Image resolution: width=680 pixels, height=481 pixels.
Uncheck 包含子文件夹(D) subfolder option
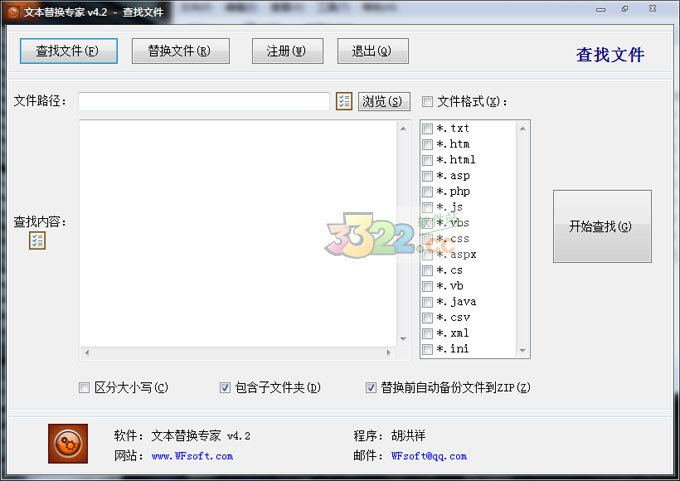(x=225, y=387)
